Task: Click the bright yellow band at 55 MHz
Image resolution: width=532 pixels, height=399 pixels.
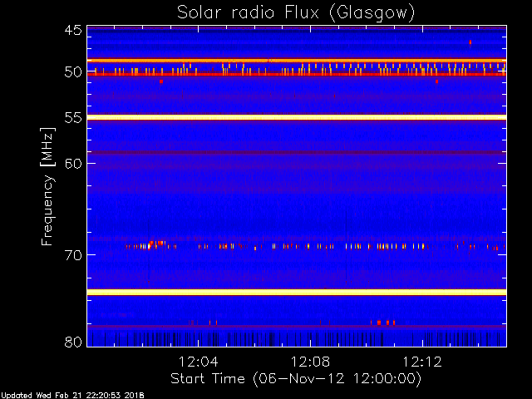Action: click(297, 117)
